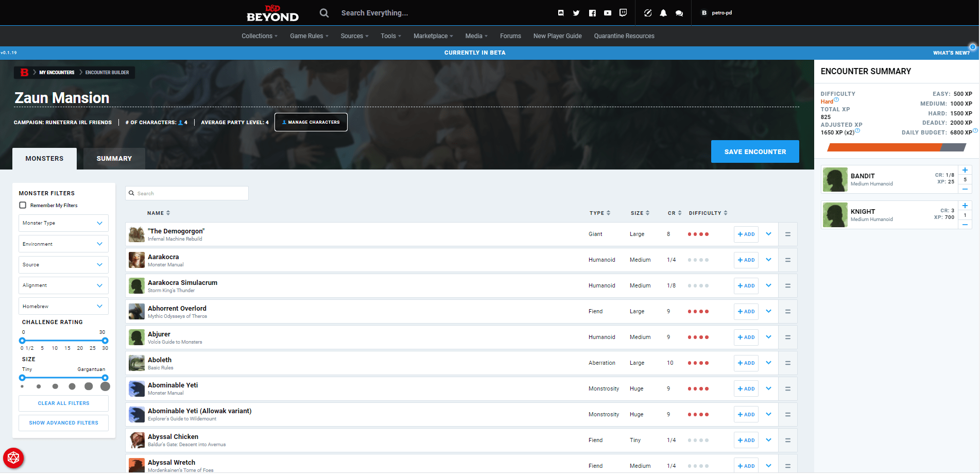The height and width of the screenshot is (474, 980).
Task: Open the Aboleth monster link
Action: click(x=160, y=360)
